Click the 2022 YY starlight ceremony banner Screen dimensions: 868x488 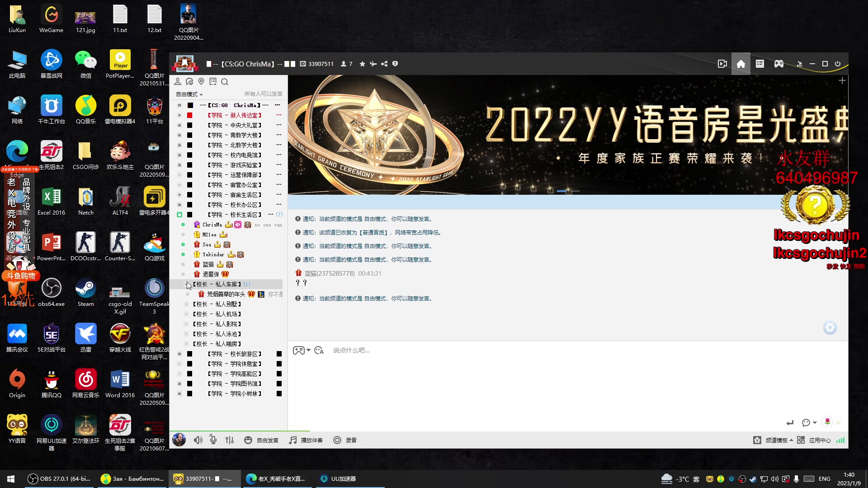568,135
